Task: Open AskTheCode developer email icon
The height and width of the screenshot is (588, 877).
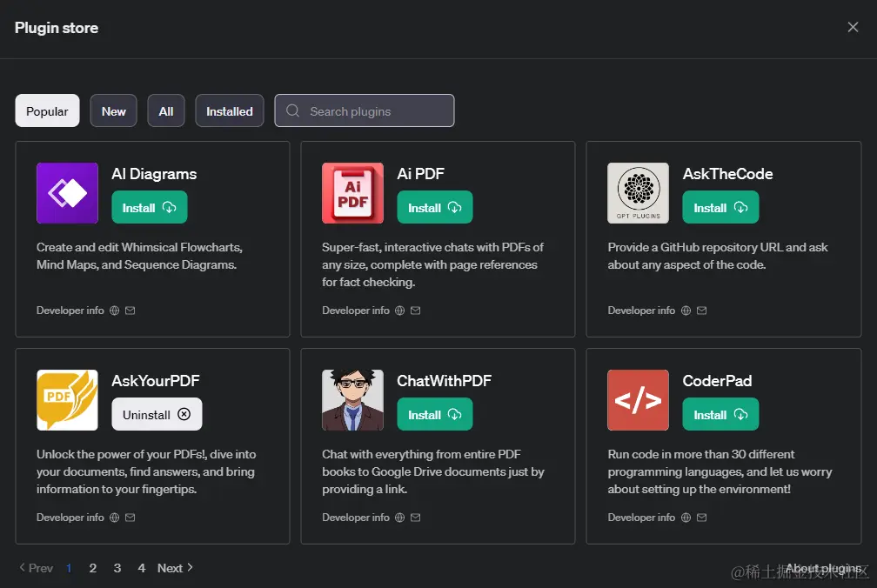Action: tap(702, 311)
